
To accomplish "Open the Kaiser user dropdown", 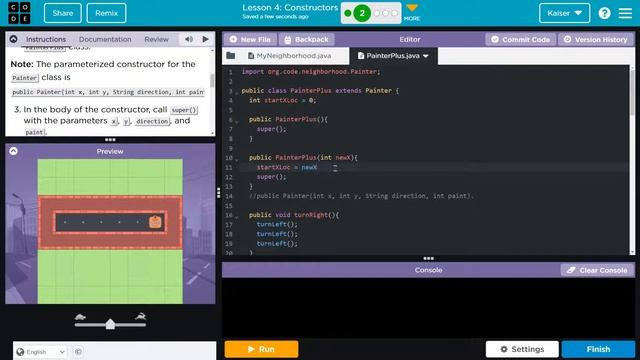I will (x=564, y=13).
